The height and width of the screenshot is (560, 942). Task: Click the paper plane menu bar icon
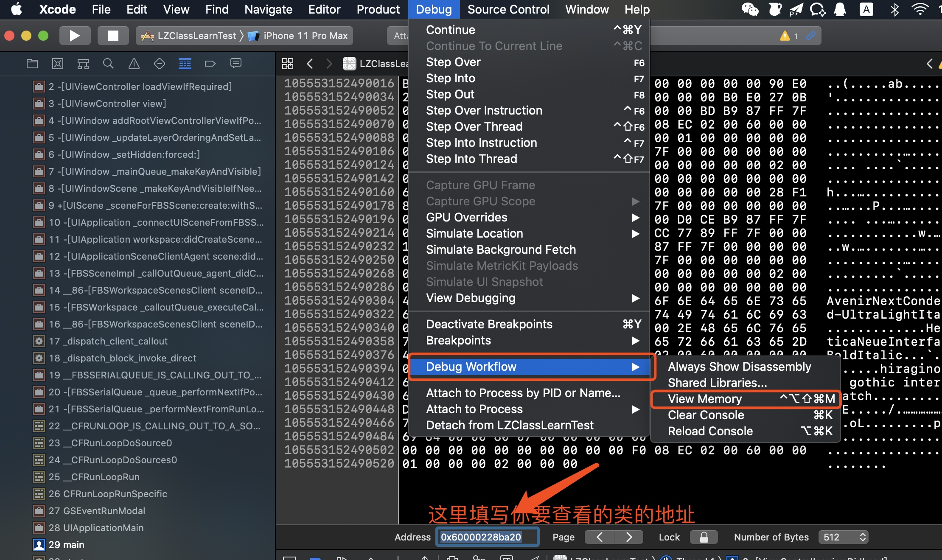(x=796, y=9)
